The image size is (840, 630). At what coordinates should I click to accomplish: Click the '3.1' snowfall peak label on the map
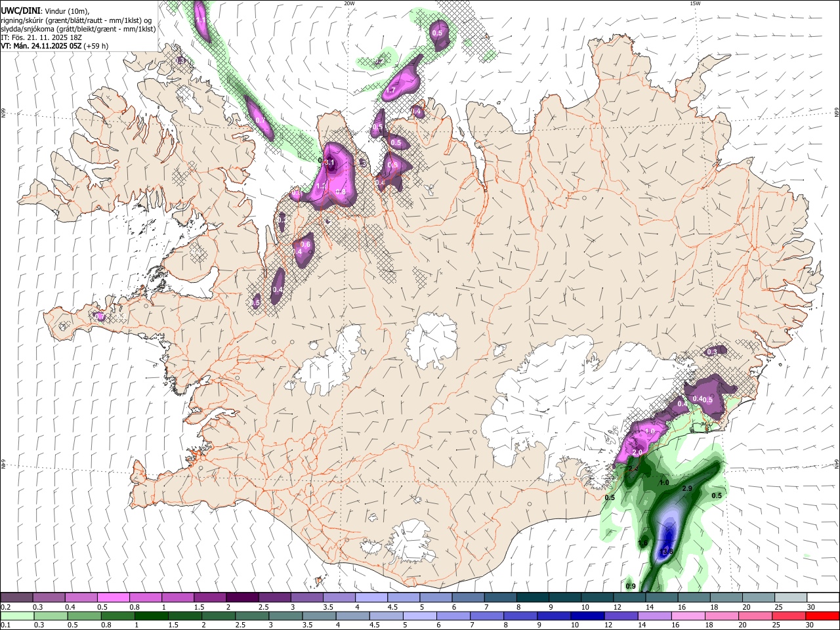[329, 163]
